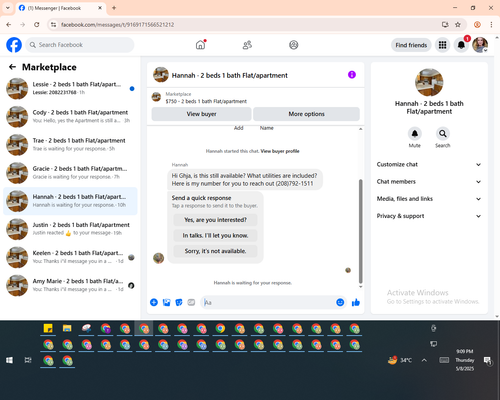Choose a GIF in composer
This screenshot has height=400, width=500.
tap(191, 302)
